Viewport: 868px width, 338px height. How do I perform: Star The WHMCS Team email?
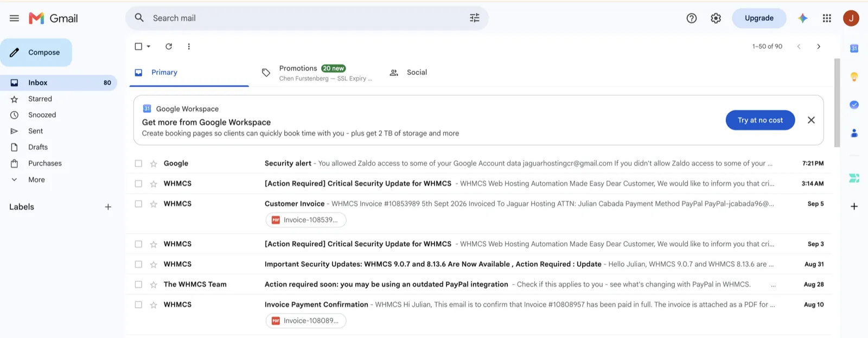154,284
